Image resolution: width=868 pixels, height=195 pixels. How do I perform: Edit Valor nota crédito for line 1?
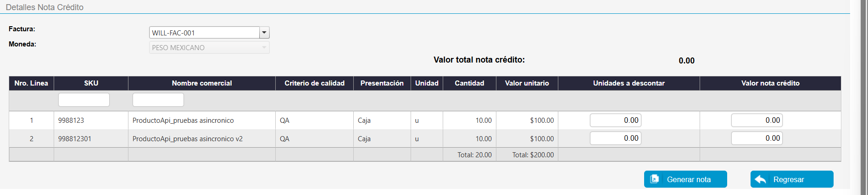[x=757, y=120]
